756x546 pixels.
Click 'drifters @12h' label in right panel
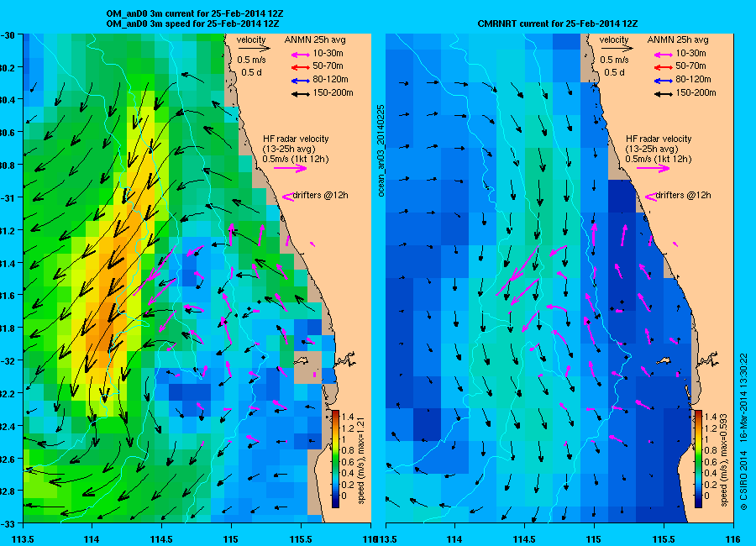pos(684,196)
